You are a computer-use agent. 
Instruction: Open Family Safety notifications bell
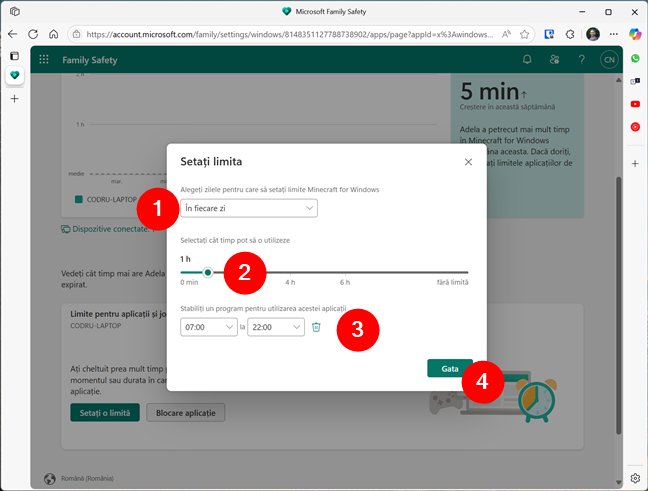point(527,60)
